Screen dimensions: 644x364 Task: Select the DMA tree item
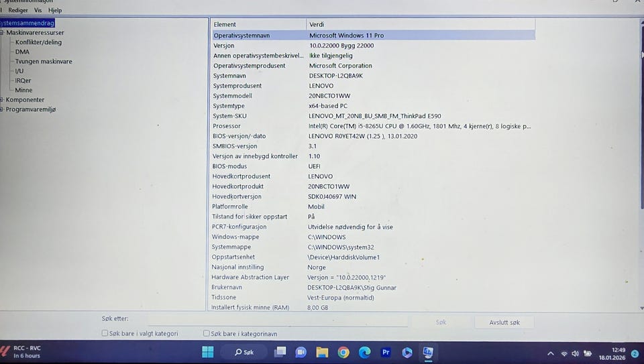click(x=22, y=52)
